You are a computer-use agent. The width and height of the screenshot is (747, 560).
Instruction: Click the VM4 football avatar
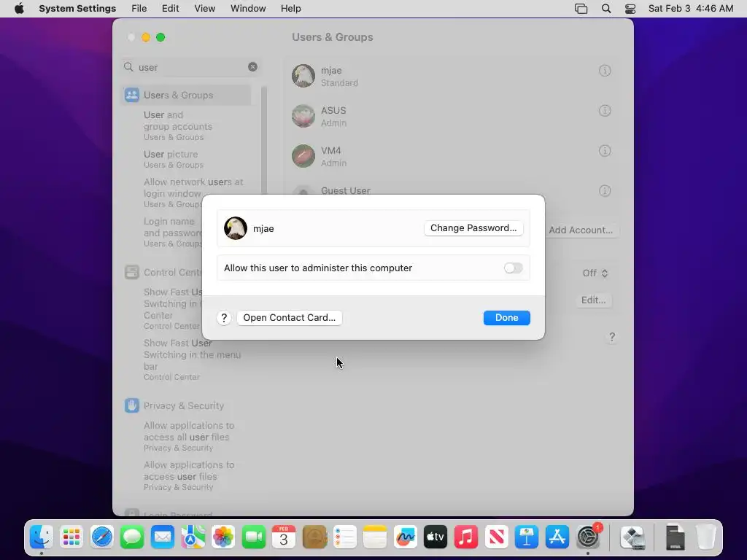[x=303, y=156]
